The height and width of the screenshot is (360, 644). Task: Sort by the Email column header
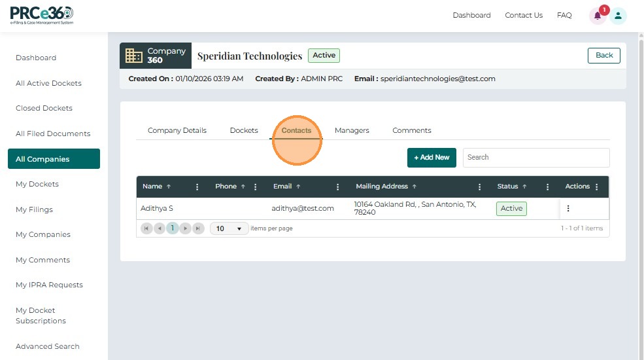pos(286,187)
